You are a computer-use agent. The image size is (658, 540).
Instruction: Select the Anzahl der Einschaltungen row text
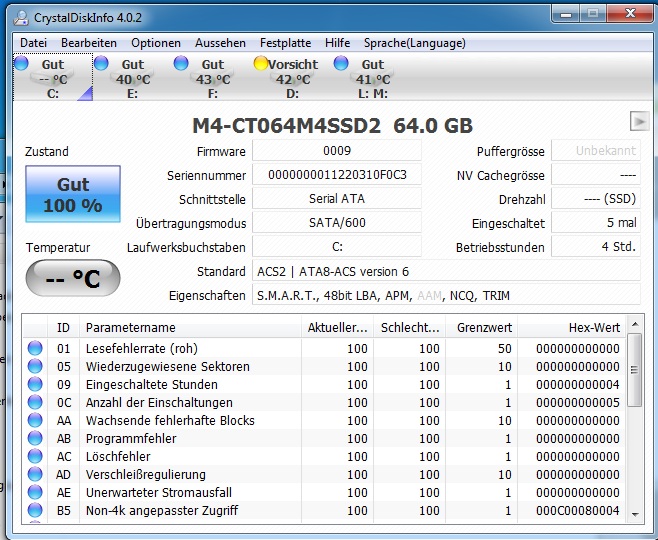159,403
